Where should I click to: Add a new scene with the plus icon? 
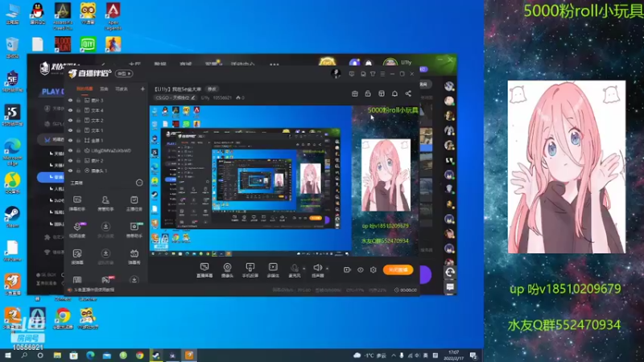(142, 88)
